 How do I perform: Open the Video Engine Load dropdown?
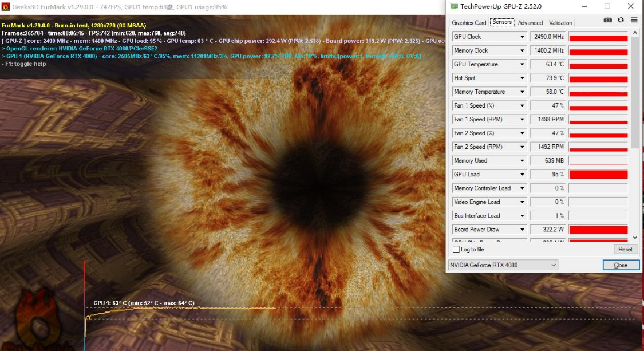[x=522, y=202]
